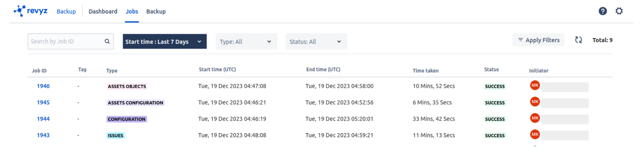Expand the Start time Last 7 Days dropdown
Viewport: 644px width, 168px height.
tap(164, 42)
